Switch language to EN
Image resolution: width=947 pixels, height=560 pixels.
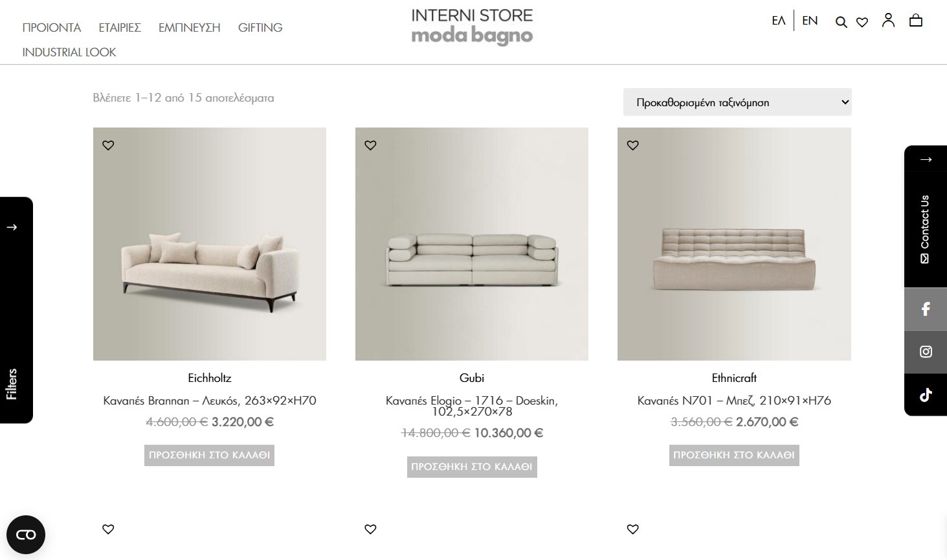pos(809,20)
